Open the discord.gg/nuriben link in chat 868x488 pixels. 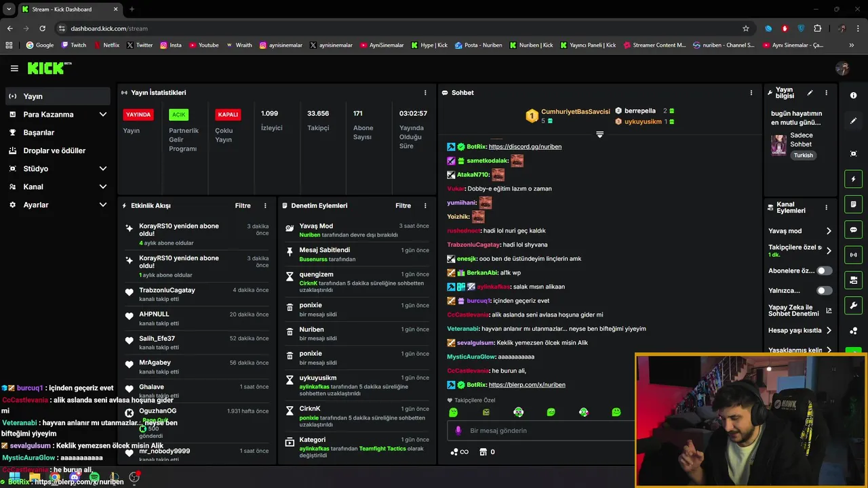point(525,146)
